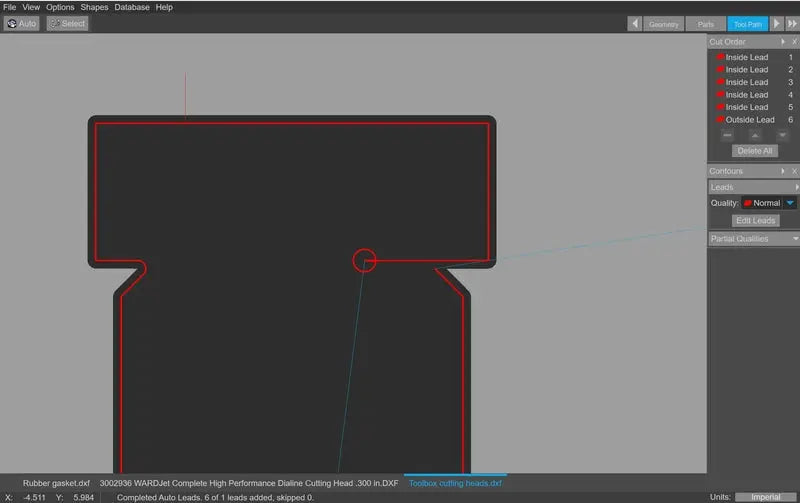Click the previous step arrow left of Geometry

(635, 24)
